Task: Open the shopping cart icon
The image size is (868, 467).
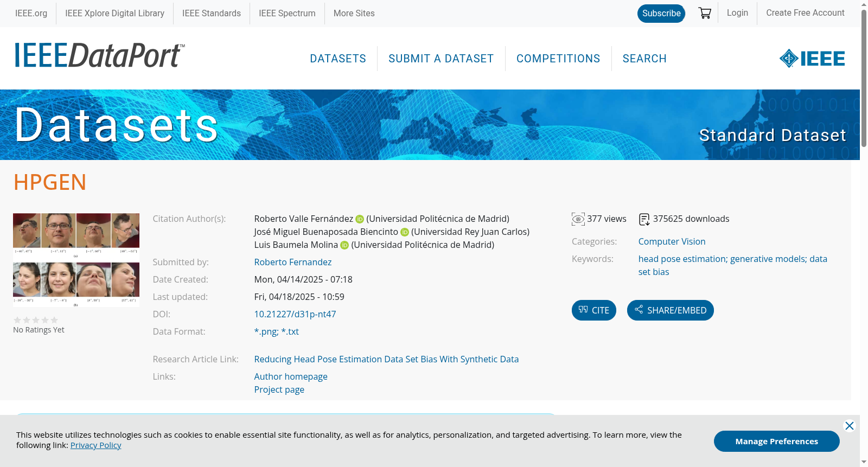Action: click(705, 13)
